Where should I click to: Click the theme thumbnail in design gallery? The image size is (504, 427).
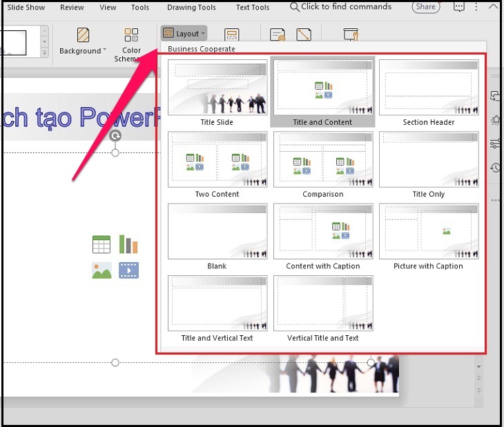[13, 43]
